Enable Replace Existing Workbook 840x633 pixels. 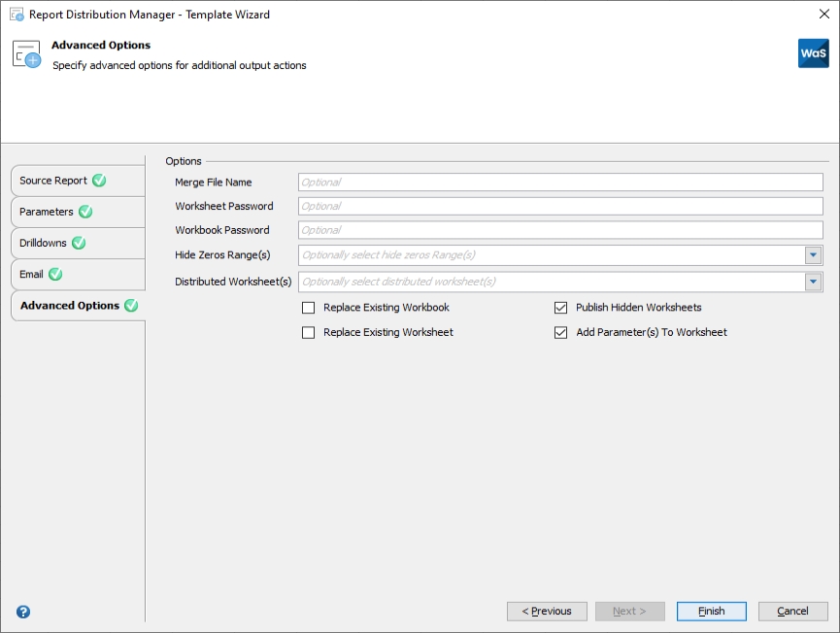point(308,308)
